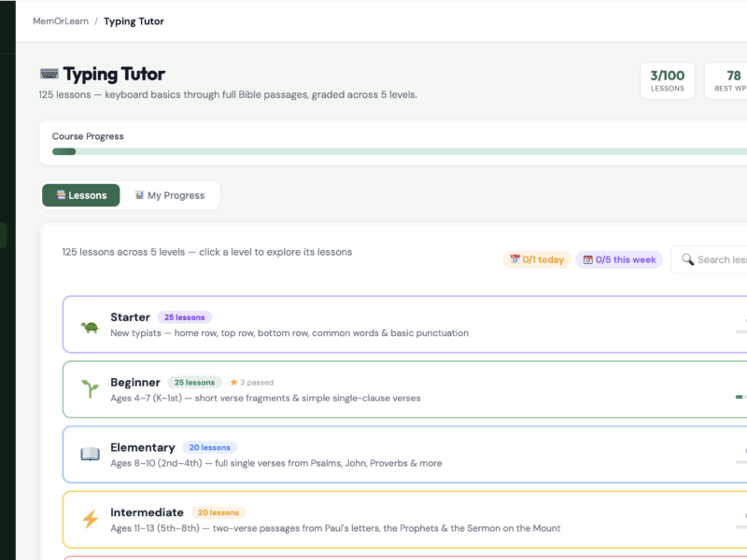Click the keyboard icon beside Typing Tutor
Viewport: 747px width, 560px height.
pyautogui.click(x=49, y=74)
